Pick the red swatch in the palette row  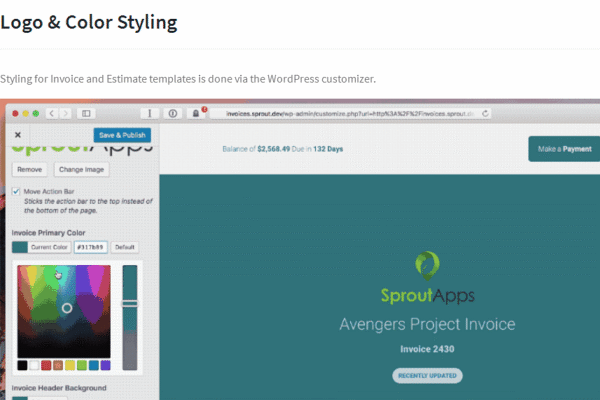[46, 366]
